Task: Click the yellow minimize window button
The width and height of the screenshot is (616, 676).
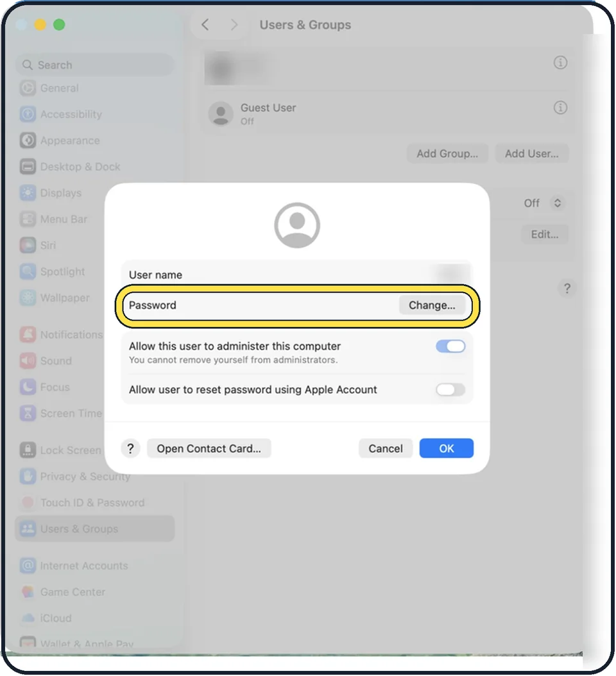Action: click(x=40, y=25)
